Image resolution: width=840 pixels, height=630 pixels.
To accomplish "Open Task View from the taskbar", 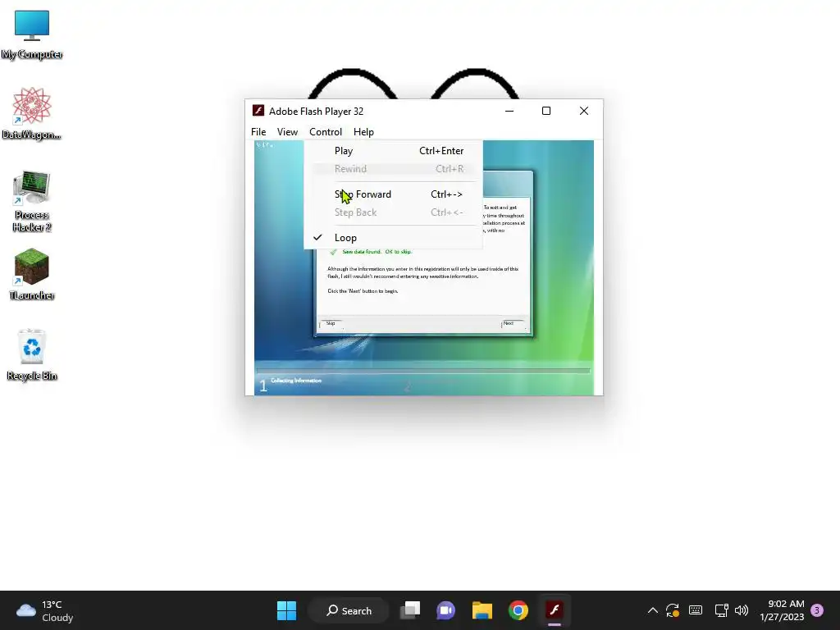I will (411, 610).
